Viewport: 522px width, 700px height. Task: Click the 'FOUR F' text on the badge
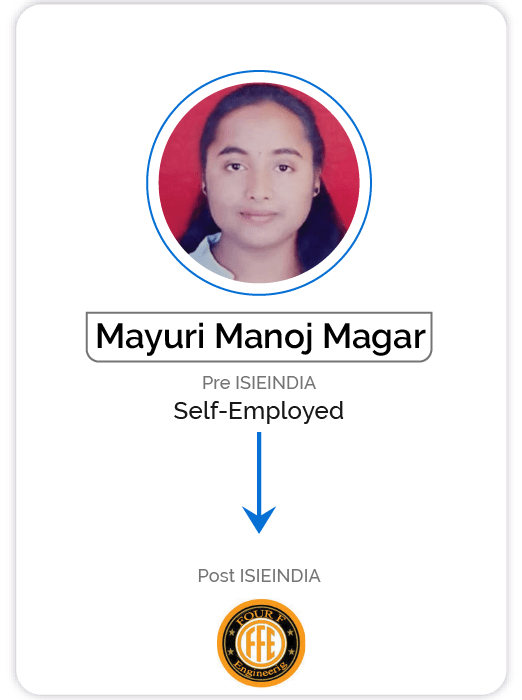(261, 617)
